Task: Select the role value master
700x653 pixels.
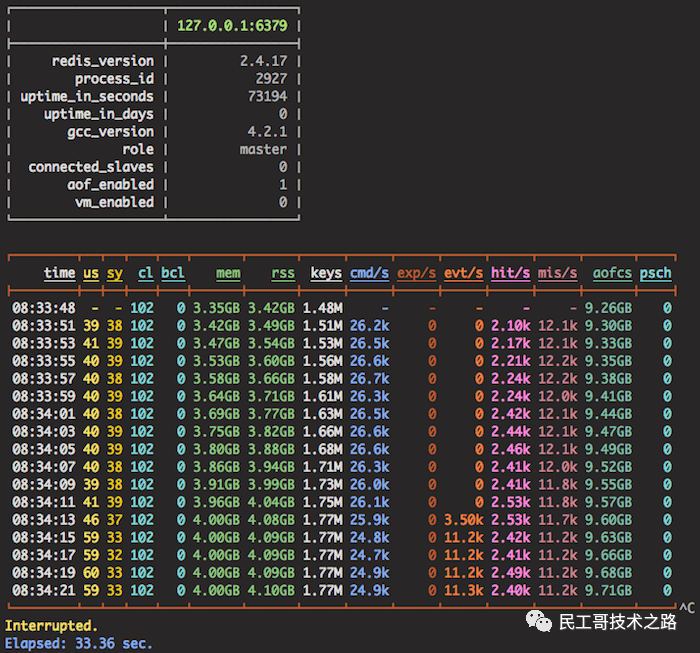Action: coord(263,149)
